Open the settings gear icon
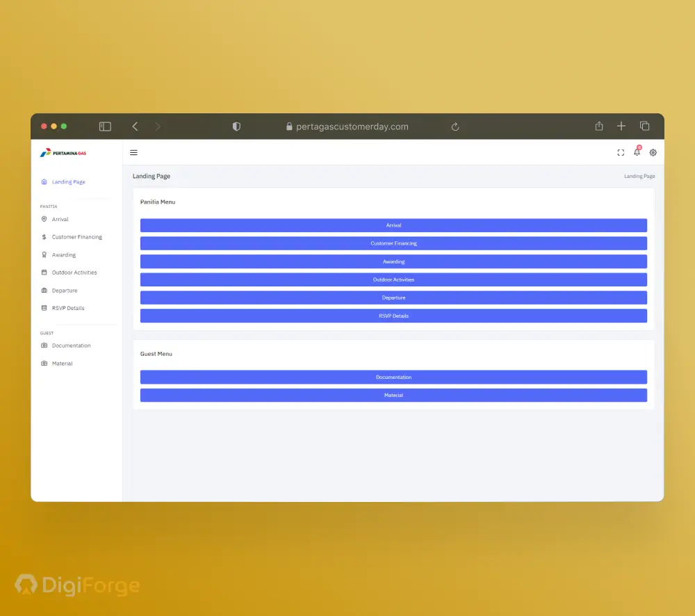 click(653, 152)
